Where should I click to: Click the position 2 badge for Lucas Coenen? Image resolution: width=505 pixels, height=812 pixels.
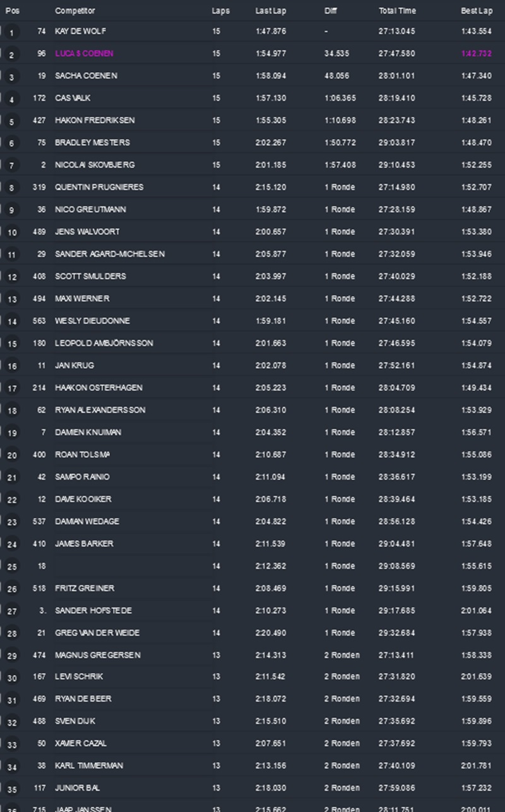click(x=11, y=55)
